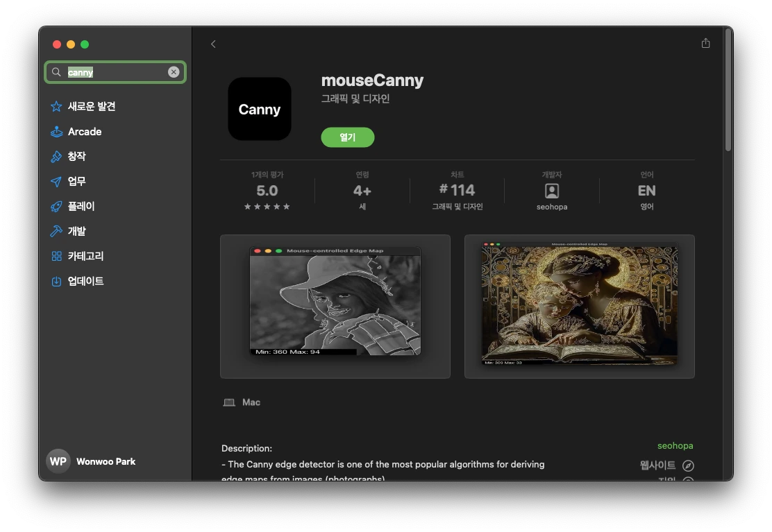Click the EN language indicator

[x=646, y=190]
